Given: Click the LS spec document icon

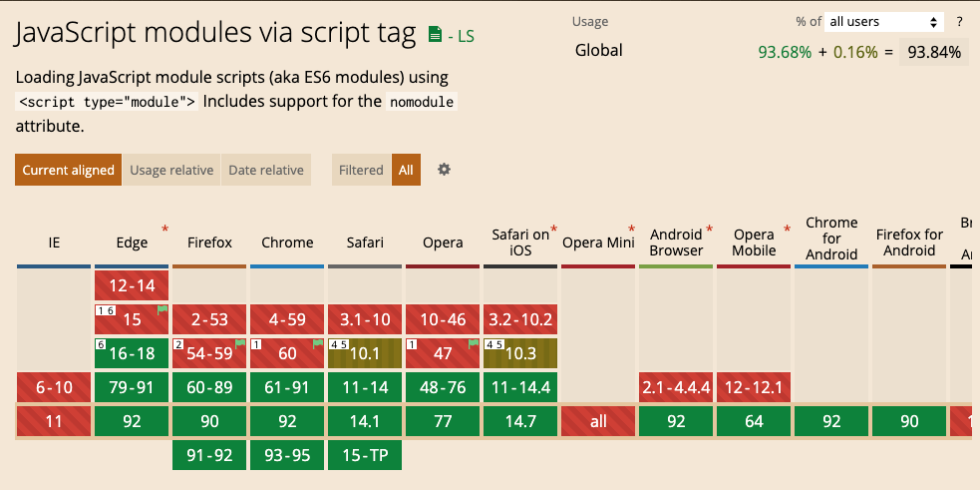Looking at the screenshot, I should click(435, 35).
